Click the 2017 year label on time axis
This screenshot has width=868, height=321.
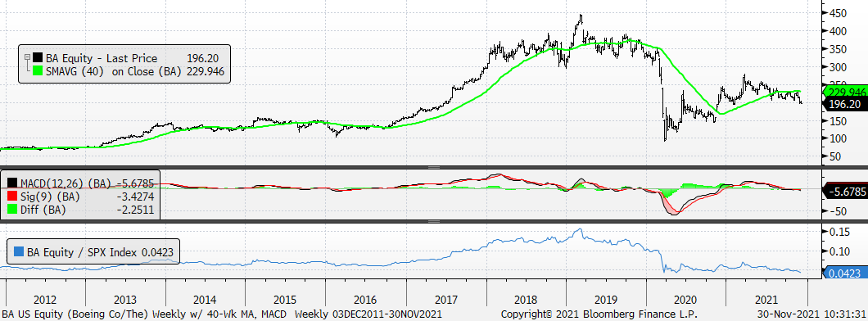click(446, 300)
